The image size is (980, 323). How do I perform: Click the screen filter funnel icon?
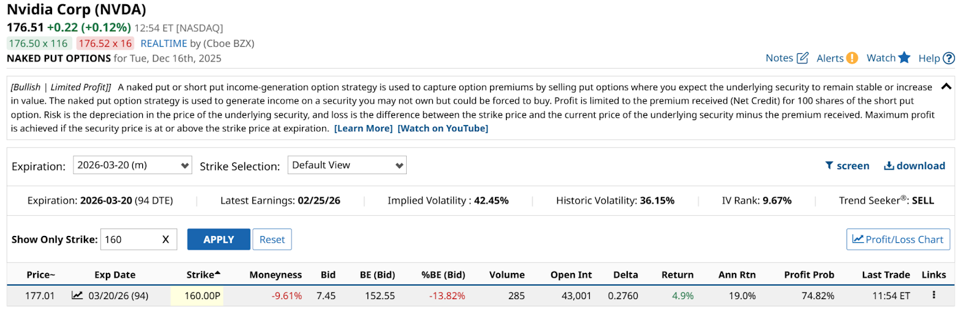click(x=829, y=165)
